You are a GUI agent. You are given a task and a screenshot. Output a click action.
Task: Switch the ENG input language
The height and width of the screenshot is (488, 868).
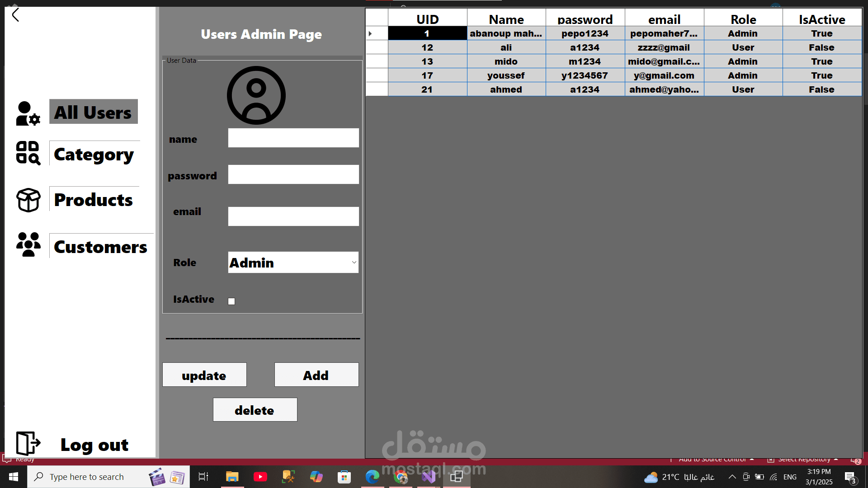point(790,477)
